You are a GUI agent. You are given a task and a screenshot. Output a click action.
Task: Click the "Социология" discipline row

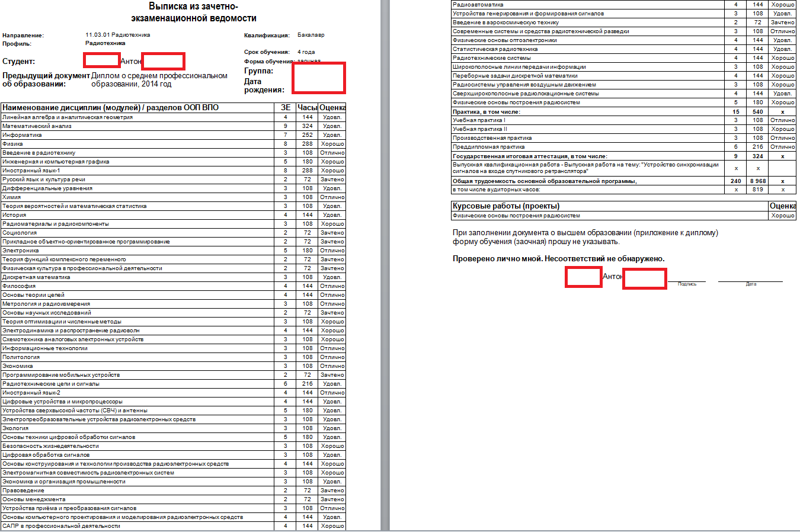tap(173, 233)
